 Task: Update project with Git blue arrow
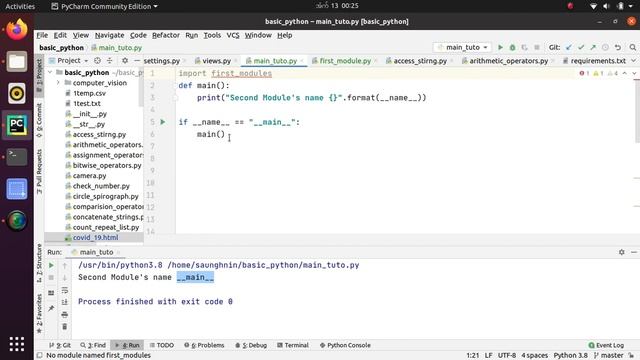[569, 47]
